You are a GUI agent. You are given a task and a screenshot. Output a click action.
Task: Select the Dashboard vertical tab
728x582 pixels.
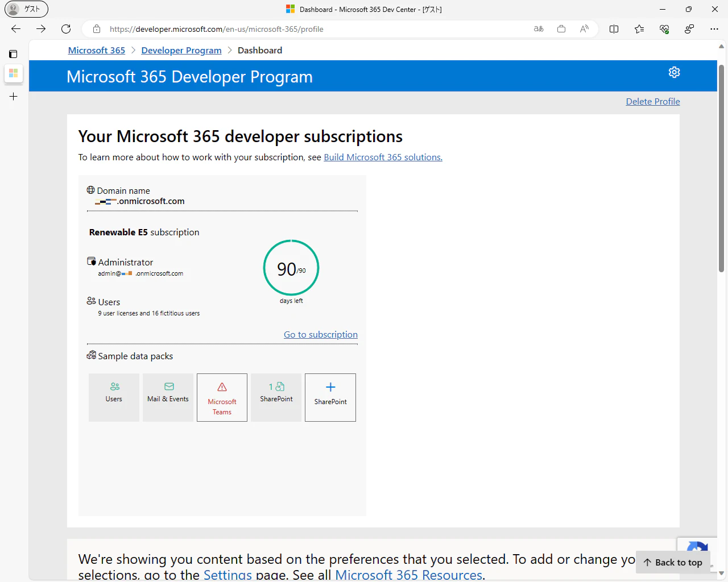[13, 73]
